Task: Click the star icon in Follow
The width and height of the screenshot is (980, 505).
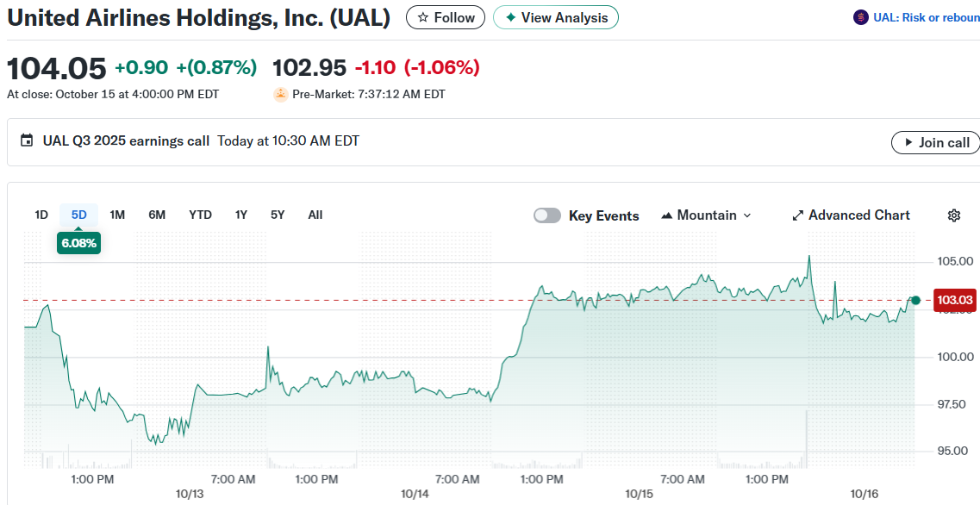Action: pyautogui.click(x=422, y=18)
